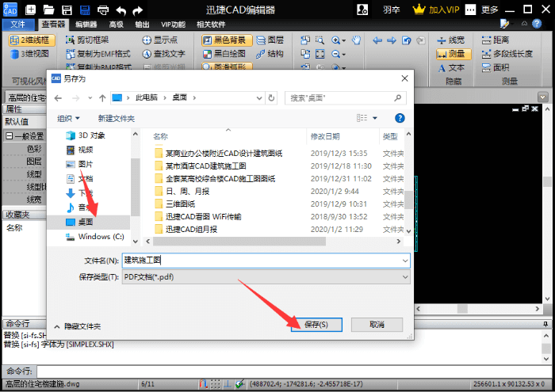Click the back arrow in Save As dialog

(x=58, y=98)
